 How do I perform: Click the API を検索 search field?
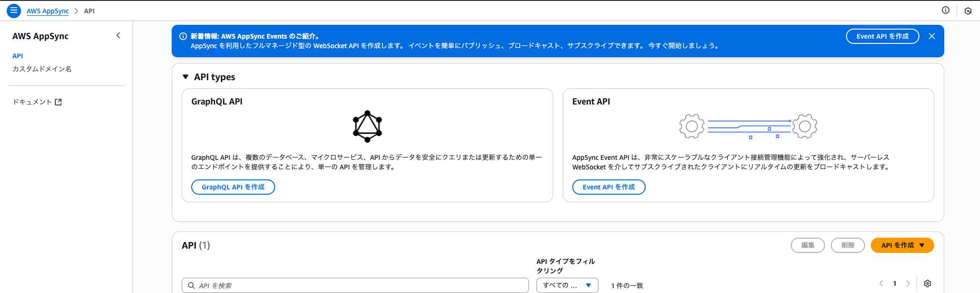point(355,285)
